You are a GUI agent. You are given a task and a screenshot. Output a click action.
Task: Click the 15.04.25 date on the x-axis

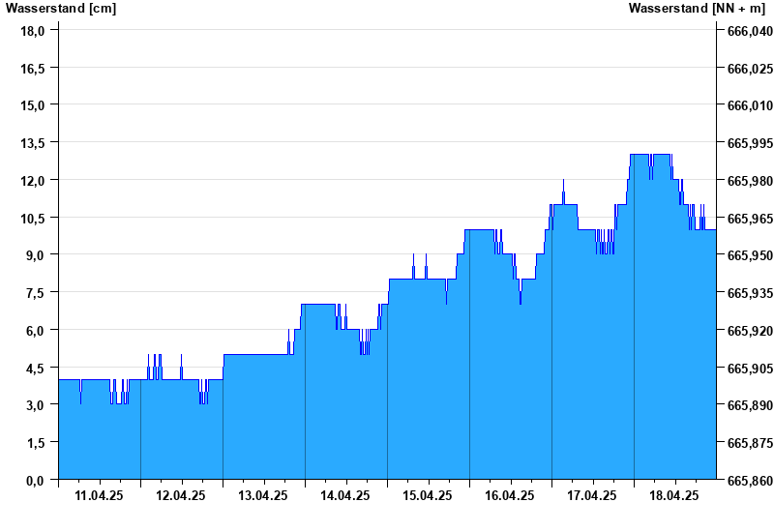point(428,496)
